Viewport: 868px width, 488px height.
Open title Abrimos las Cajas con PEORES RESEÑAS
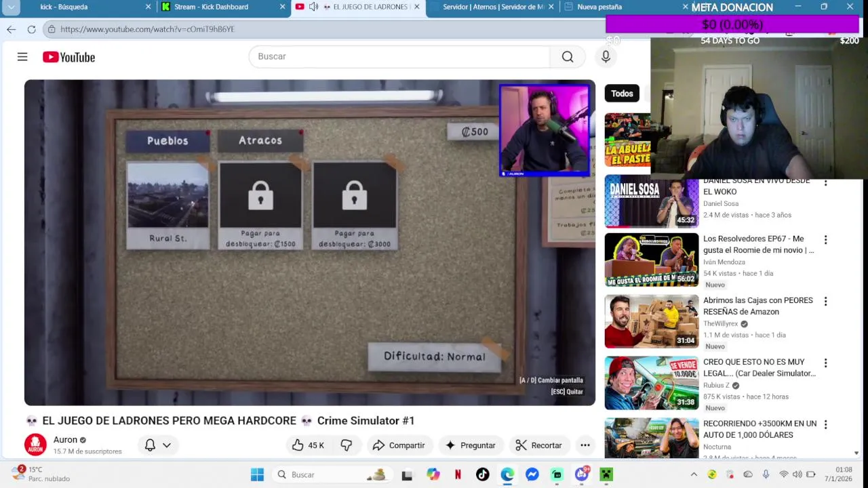(757, 306)
